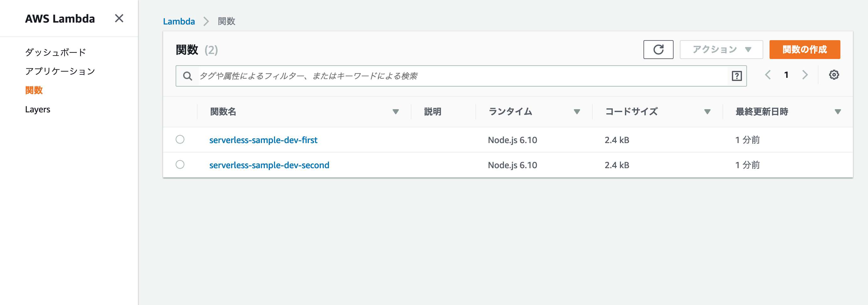Click 1 分前 in serverless-sample-dev-second row
The image size is (868, 305).
(747, 165)
